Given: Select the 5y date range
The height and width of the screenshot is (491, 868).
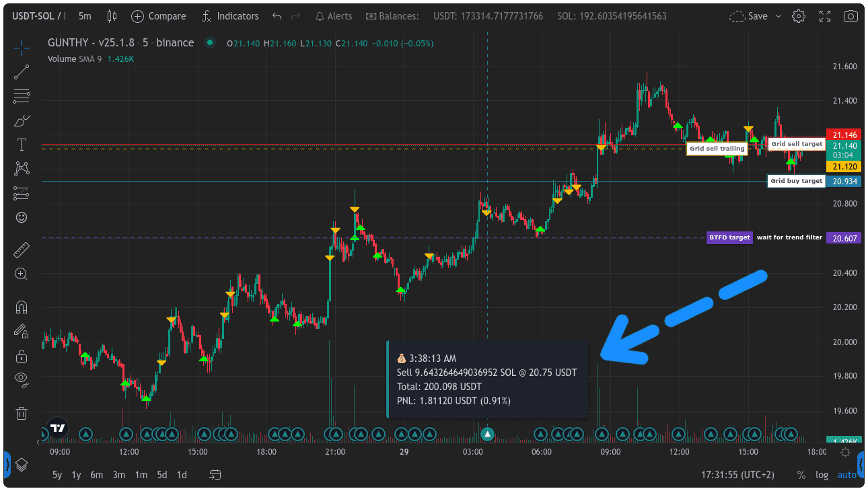Looking at the screenshot, I should click(x=57, y=475).
